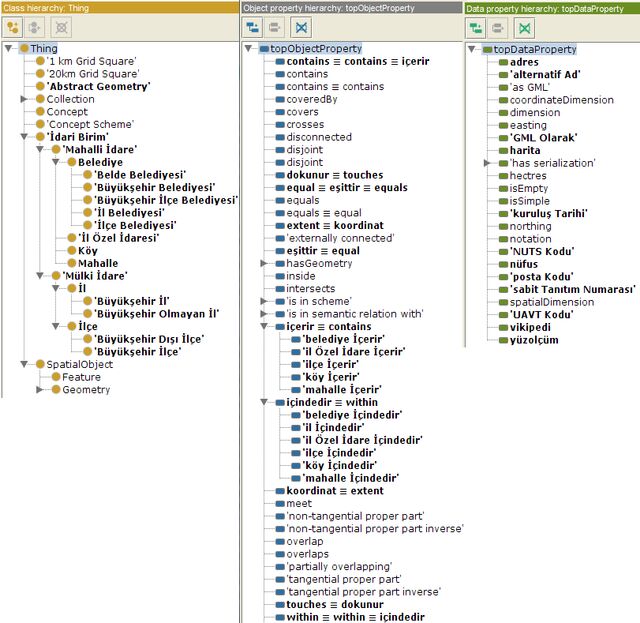Click the add subclass icon in Class hierarchy
The width and height of the screenshot is (640, 623).
coord(13,27)
